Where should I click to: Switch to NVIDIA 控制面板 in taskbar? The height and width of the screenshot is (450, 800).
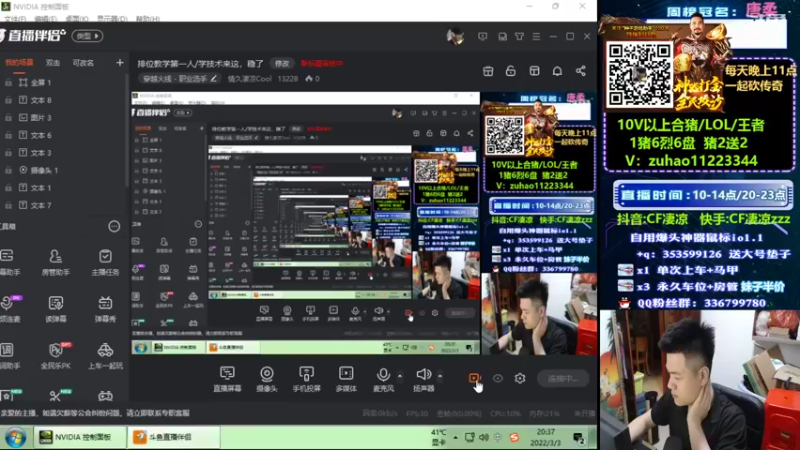[x=79, y=437]
